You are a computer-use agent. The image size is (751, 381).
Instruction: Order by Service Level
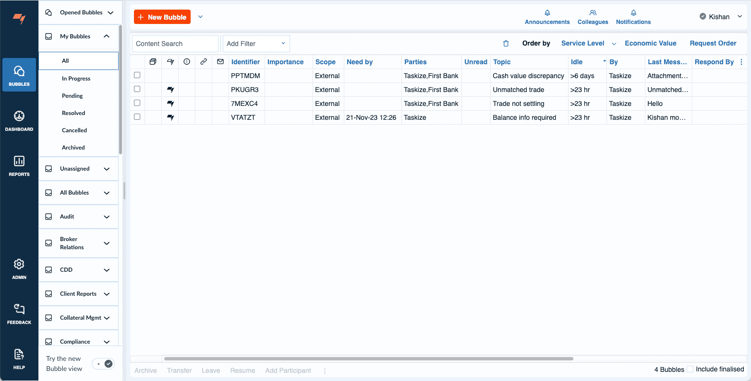[583, 43]
